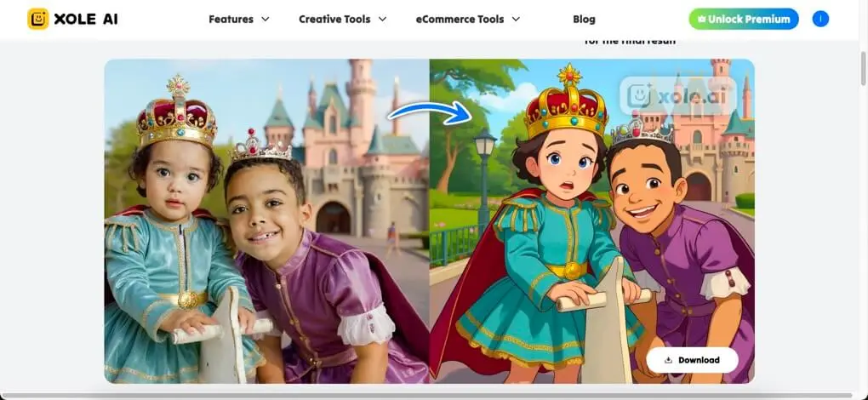This screenshot has height=400, width=868.
Task: Click the Unlock Premium button
Action: tap(744, 19)
